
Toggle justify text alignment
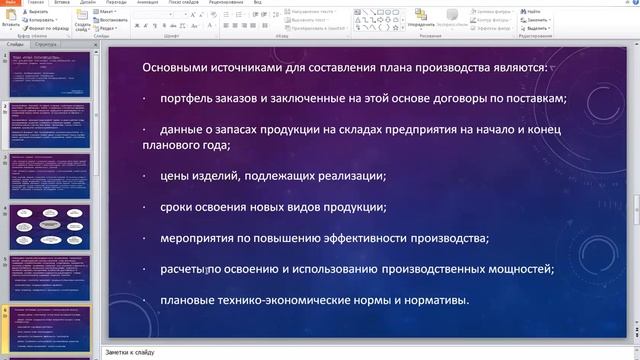click(253, 25)
